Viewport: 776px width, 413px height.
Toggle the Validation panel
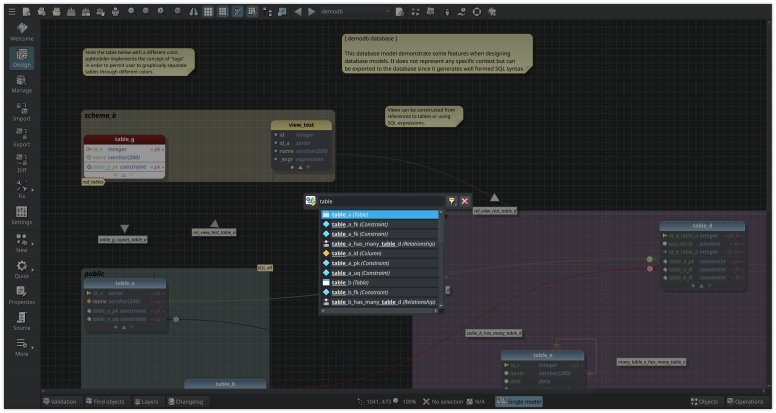[x=60, y=401]
